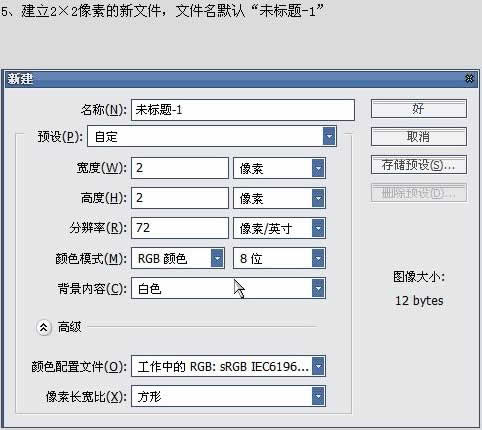Open width unit 像素 dropdown
Image resolution: width=482 pixels, height=430 pixels.
click(x=279, y=168)
